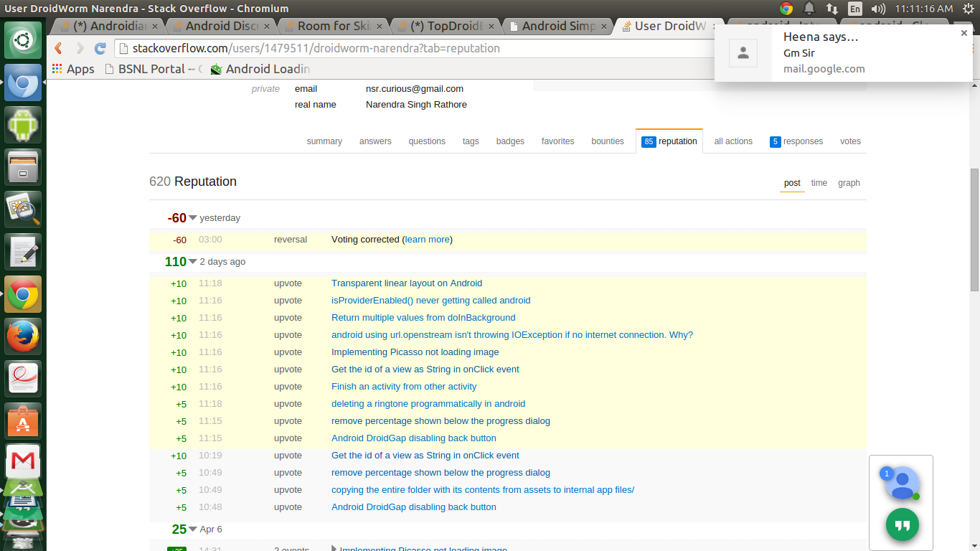
Task: Open the PDF reader dock icon
Action: click(23, 379)
